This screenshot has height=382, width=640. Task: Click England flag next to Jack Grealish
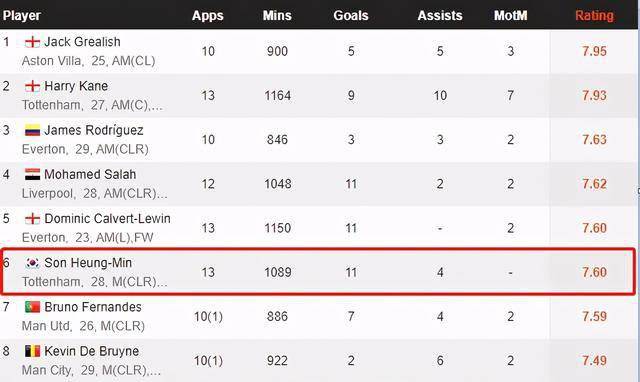click(32, 42)
